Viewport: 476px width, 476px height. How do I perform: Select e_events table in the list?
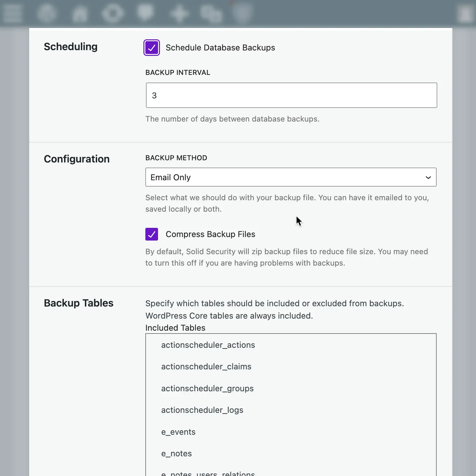tap(178, 432)
